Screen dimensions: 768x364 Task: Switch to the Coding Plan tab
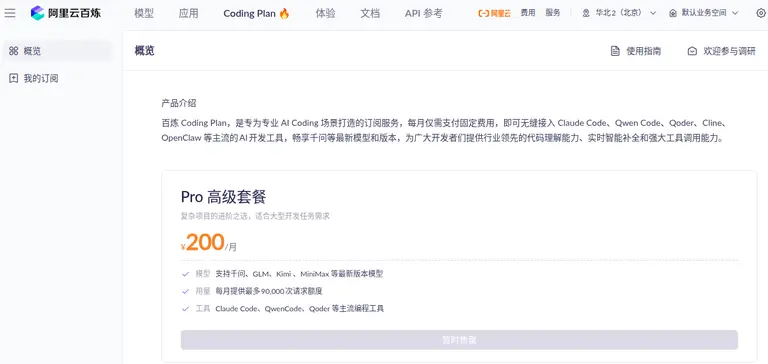(x=250, y=14)
